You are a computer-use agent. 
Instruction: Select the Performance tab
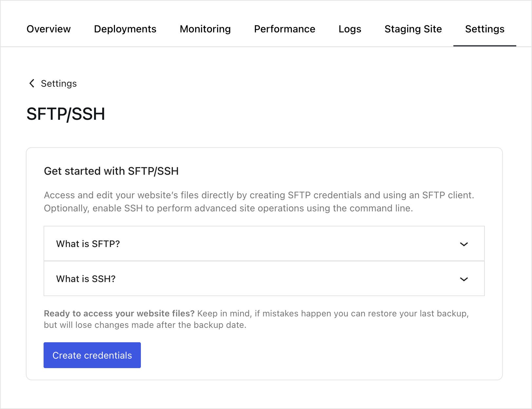[284, 29]
